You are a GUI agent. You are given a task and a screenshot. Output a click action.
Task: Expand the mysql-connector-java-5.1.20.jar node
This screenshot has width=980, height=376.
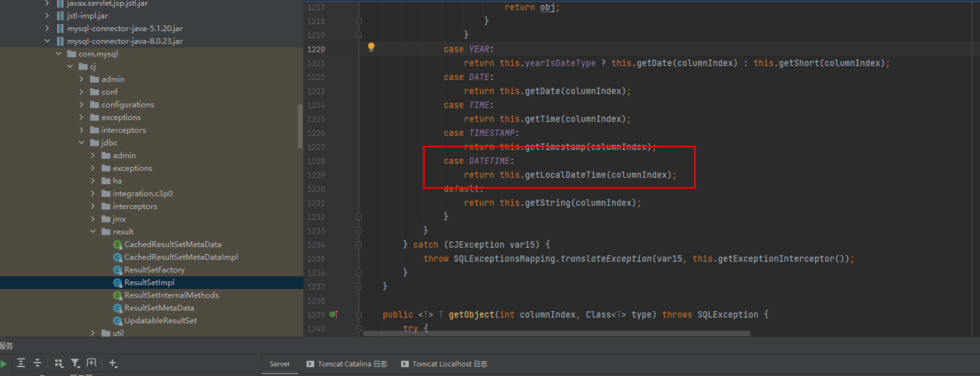48,29
